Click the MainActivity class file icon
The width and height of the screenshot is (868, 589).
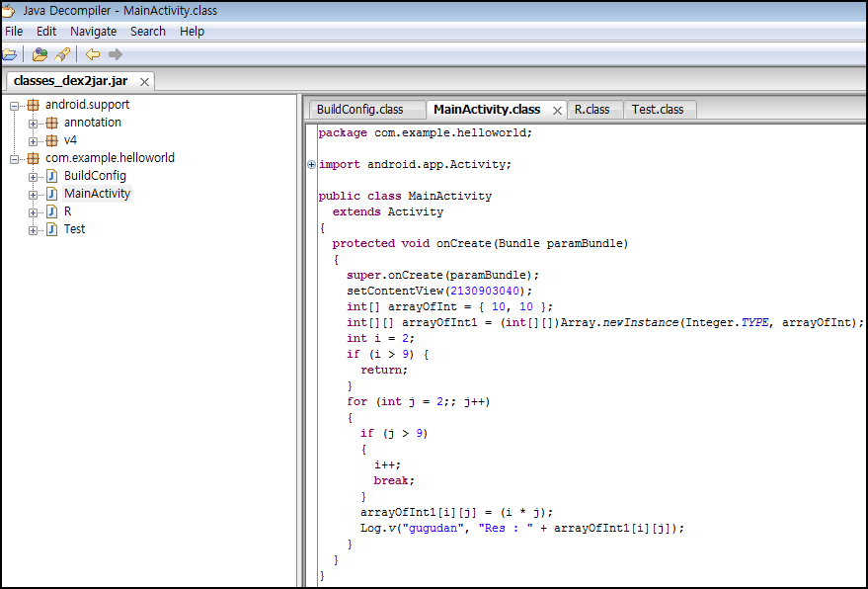coord(52,194)
